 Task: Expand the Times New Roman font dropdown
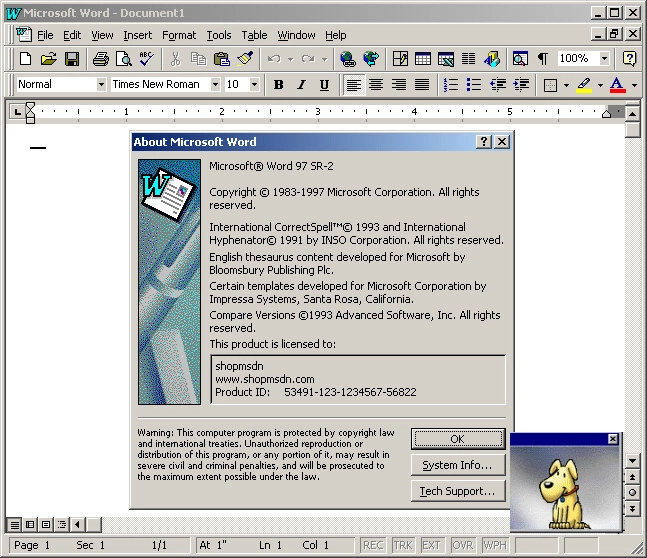click(x=215, y=85)
